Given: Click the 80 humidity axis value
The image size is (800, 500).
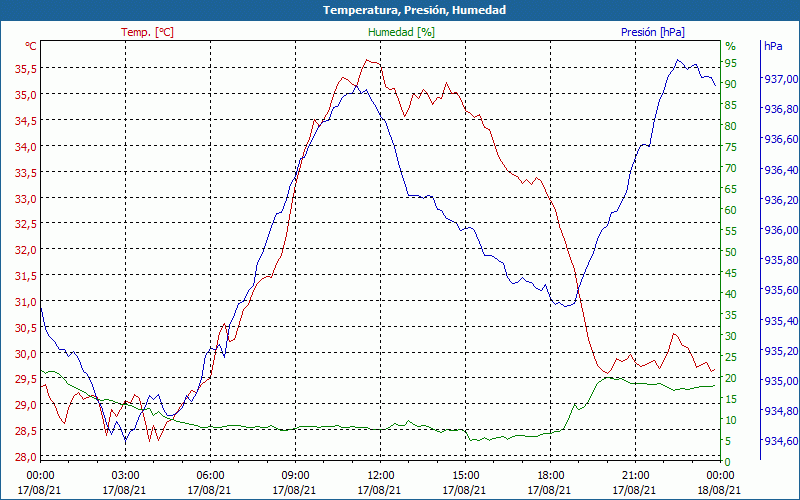Looking at the screenshot, I should [x=731, y=126].
